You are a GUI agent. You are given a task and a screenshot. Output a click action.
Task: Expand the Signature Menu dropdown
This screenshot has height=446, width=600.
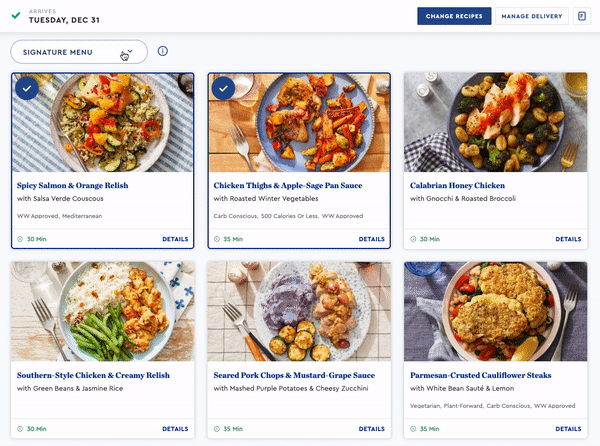coord(79,52)
